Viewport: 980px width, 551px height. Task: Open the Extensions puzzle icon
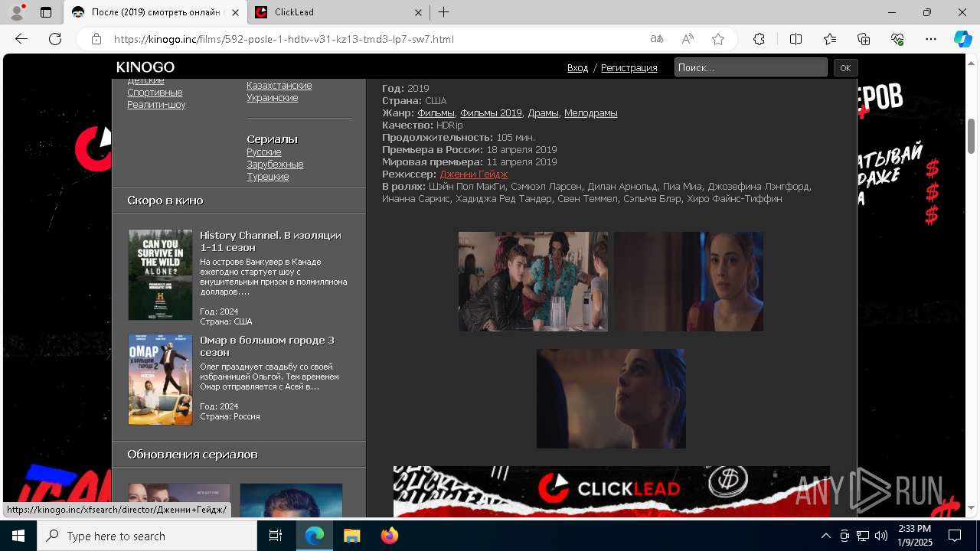click(759, 39)
